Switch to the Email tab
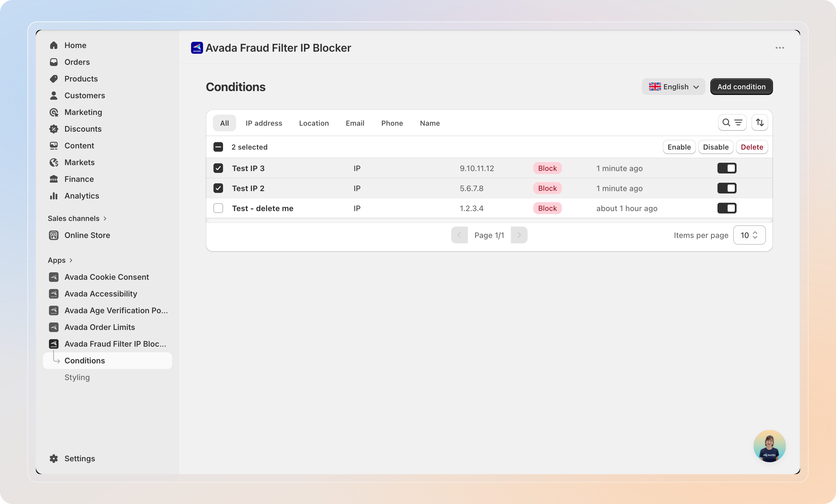The height and width of the screenshot is (504, 836). coord(355,123)
